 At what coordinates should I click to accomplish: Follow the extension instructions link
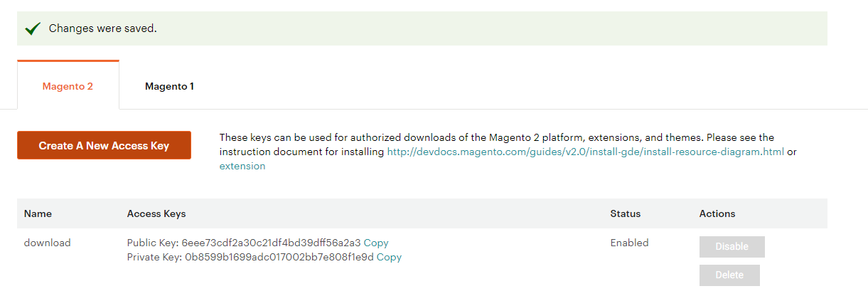point(242,166)
